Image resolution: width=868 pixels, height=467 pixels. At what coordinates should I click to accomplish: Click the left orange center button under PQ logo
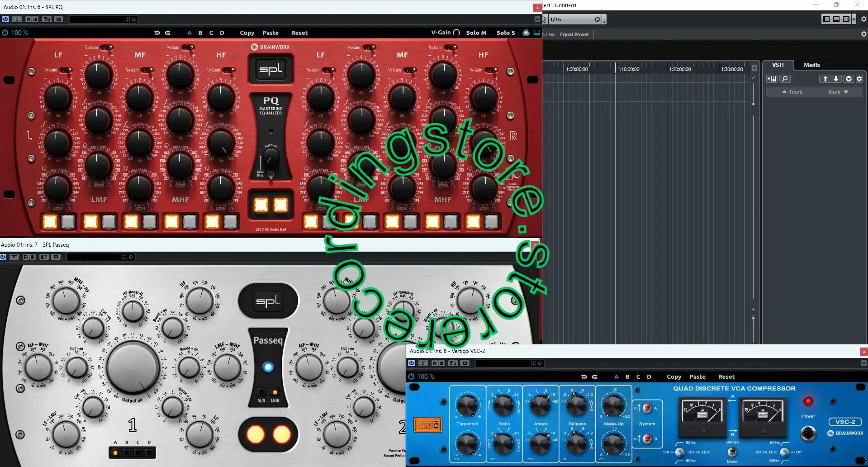tap(261, 205)
